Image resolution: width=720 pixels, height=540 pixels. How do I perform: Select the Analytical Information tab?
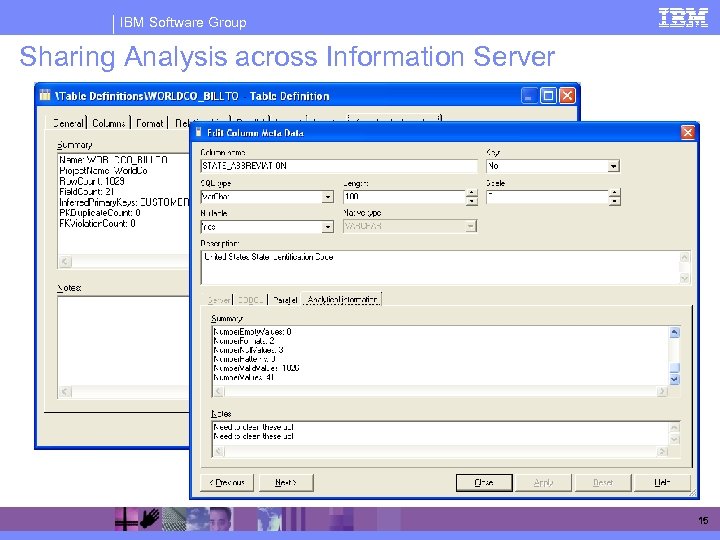point(342,299)
